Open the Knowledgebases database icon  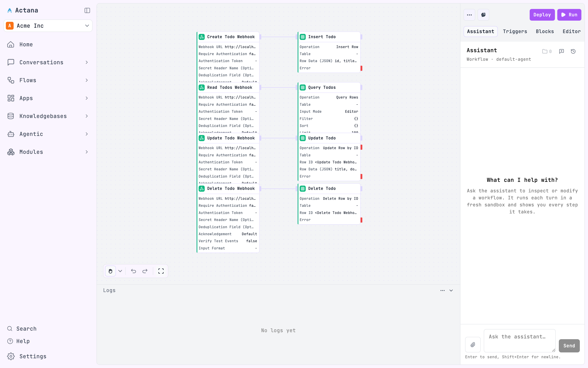(11, 116)
